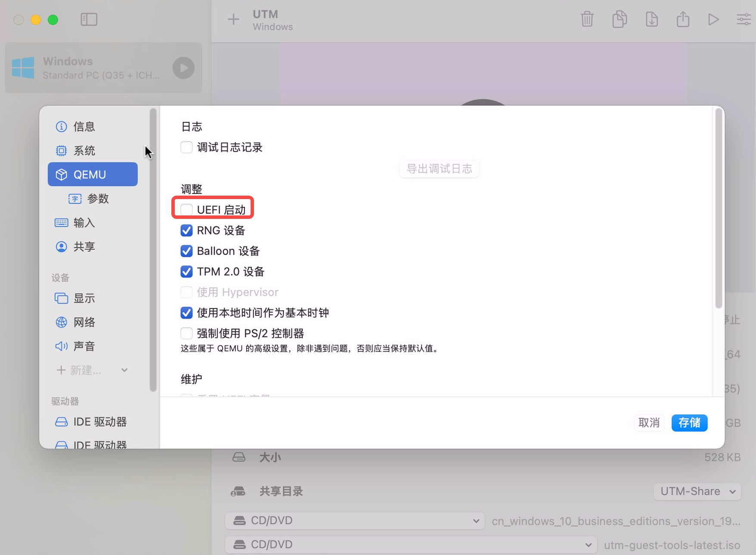Save settings with the 存储 button

pyautogui.click(x=690, y=423)
